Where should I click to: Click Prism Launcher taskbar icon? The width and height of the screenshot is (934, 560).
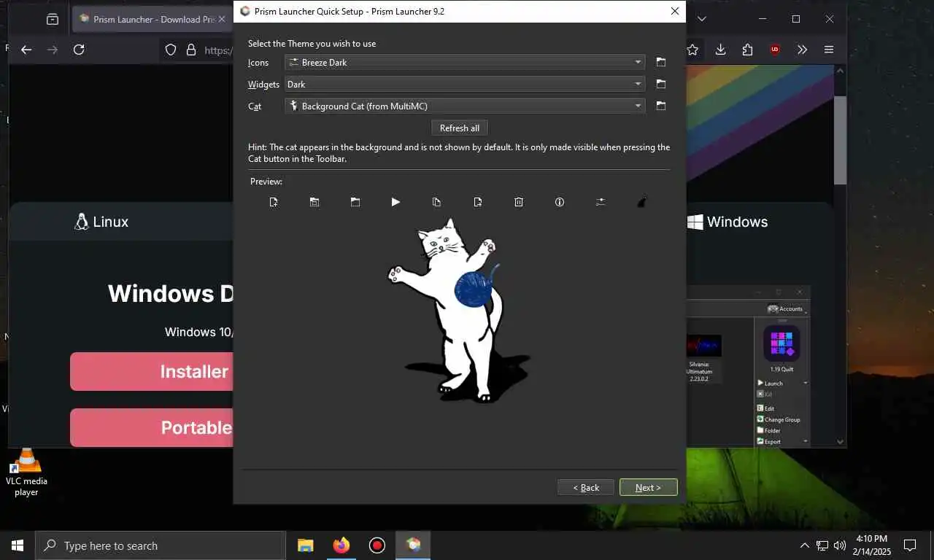(413, 545)
